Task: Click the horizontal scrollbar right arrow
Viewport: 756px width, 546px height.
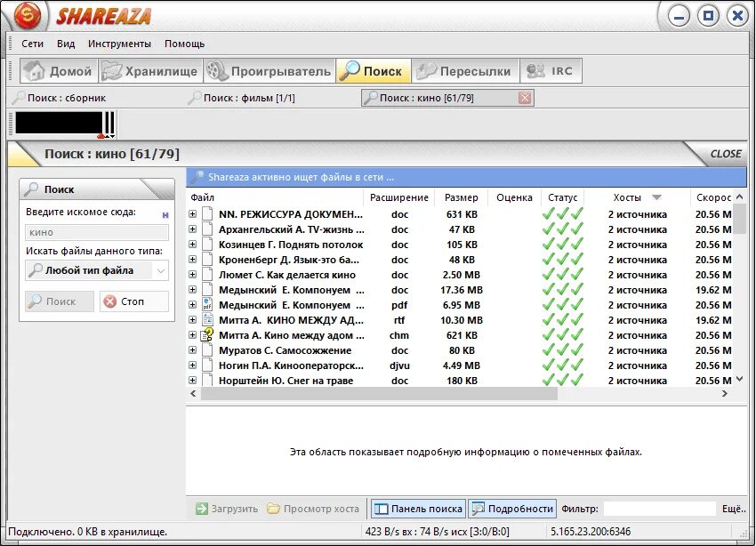Action: 725,393
